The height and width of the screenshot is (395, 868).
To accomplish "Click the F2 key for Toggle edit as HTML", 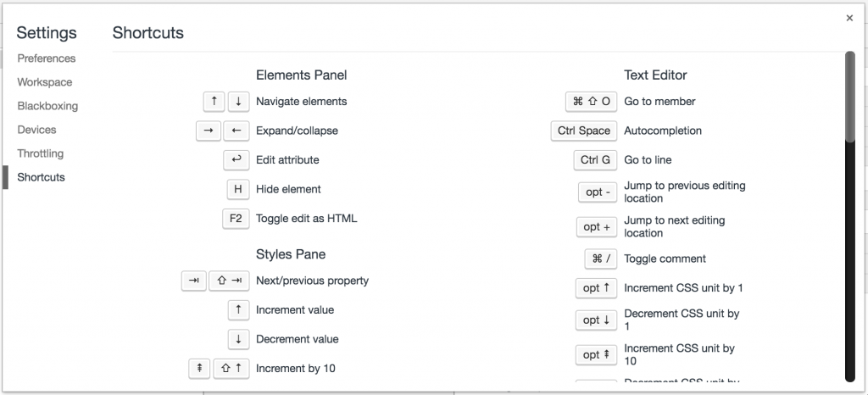I will (x=236, y=219).
